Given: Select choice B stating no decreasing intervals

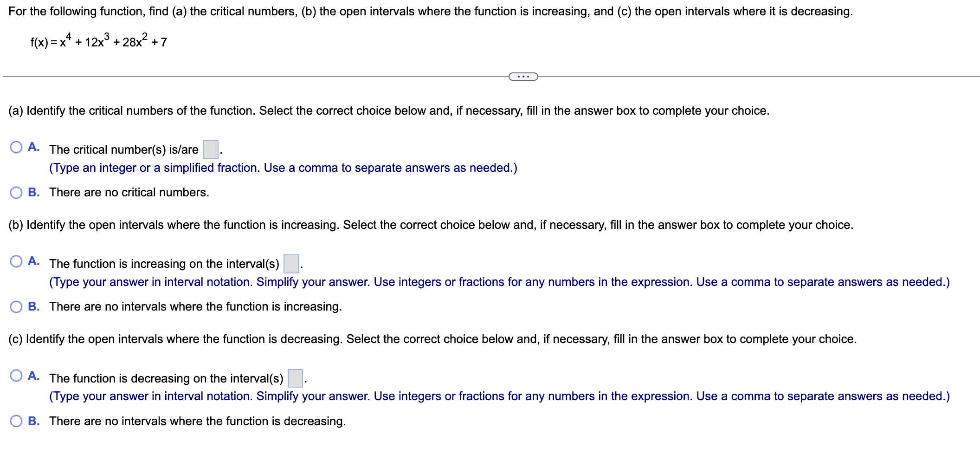Looking at the screenshot, I should click(x=17, y=421).
